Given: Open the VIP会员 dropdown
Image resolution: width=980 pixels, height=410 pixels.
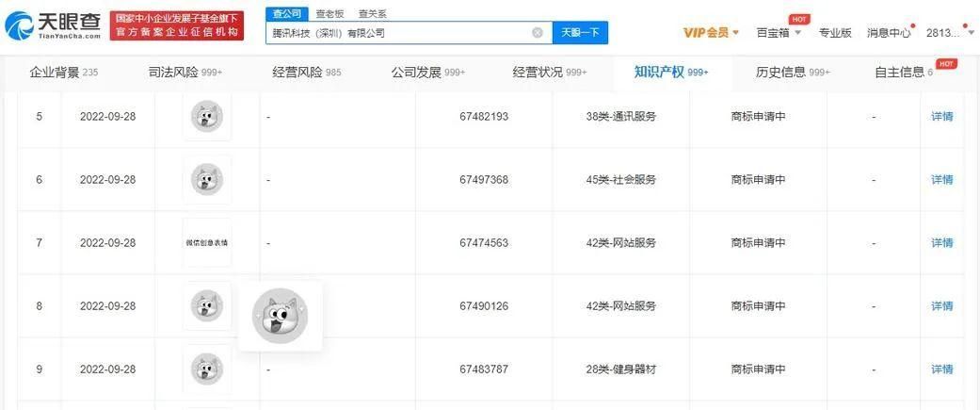Looking at the screenshot, I should 712,33.
